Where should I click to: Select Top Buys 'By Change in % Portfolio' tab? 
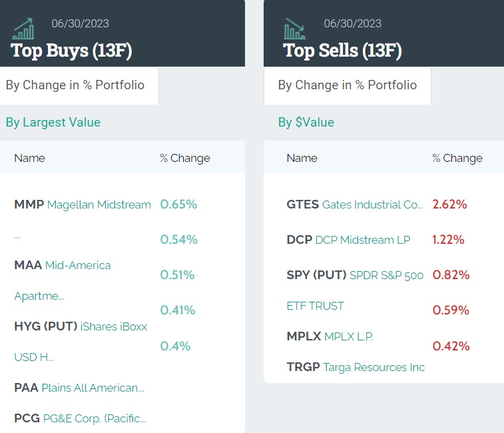coord(75,85)
